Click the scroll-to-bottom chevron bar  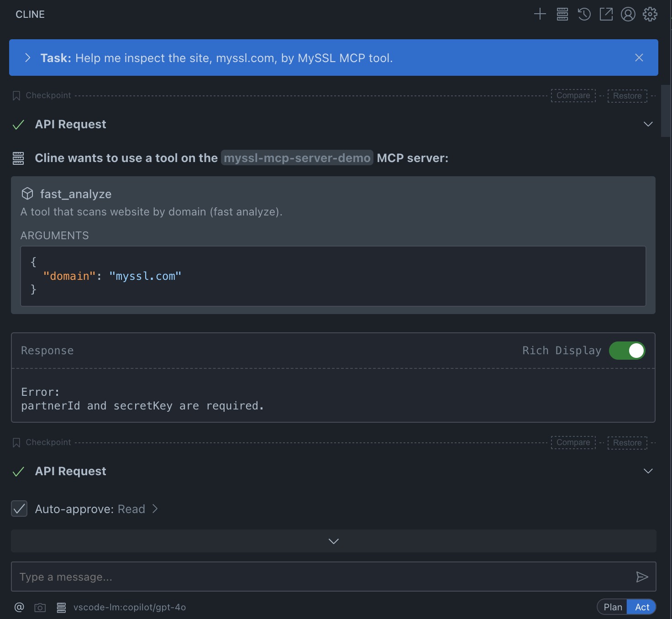point(334,541)
